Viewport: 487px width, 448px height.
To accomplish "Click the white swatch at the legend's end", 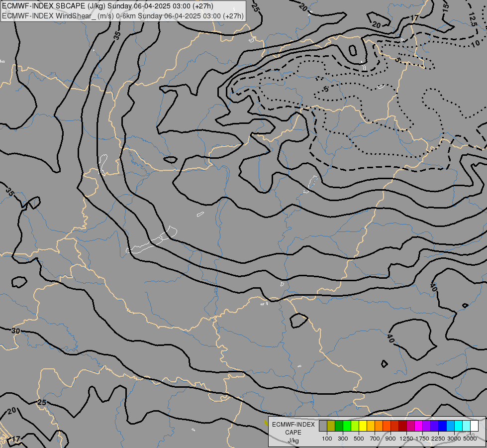I will (474, 426).
